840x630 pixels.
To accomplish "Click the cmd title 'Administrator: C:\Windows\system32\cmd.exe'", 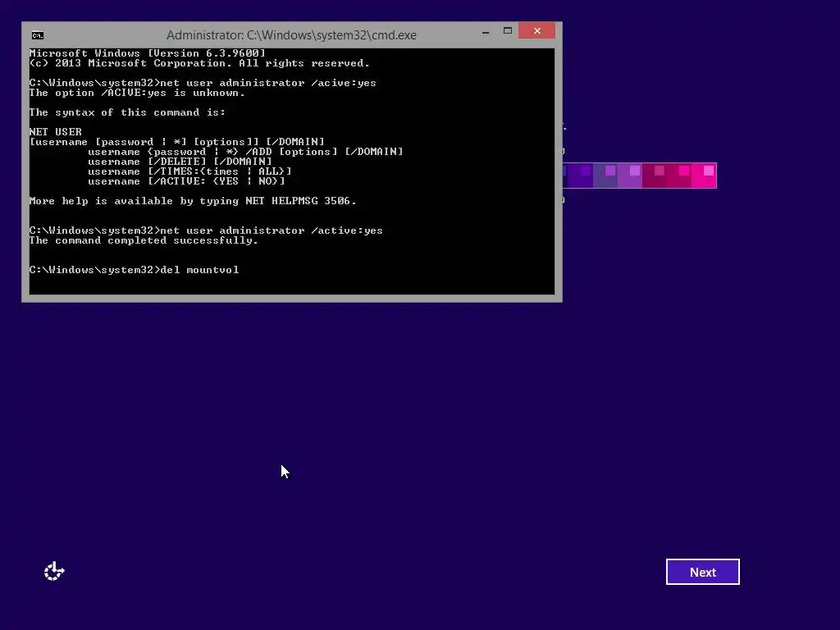I will [x=291, y=35].
